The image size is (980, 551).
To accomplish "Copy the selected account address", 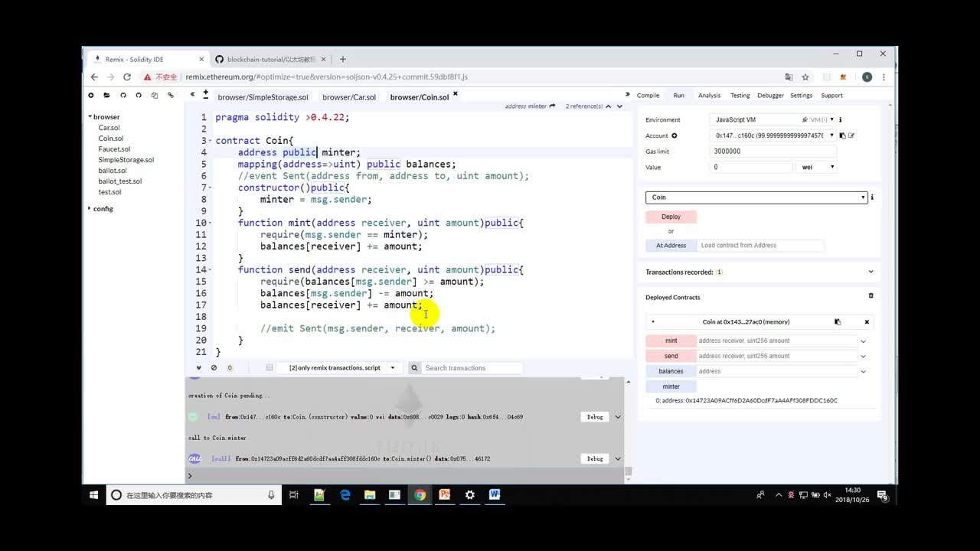I will click(842, 135).
